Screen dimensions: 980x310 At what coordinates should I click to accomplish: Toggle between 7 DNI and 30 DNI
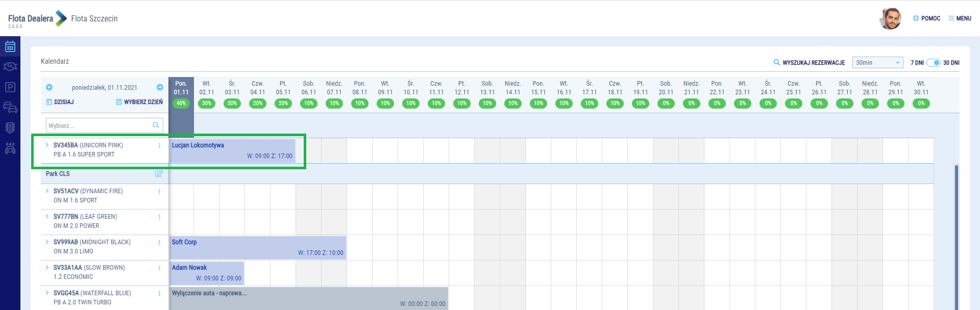[934, 63]
